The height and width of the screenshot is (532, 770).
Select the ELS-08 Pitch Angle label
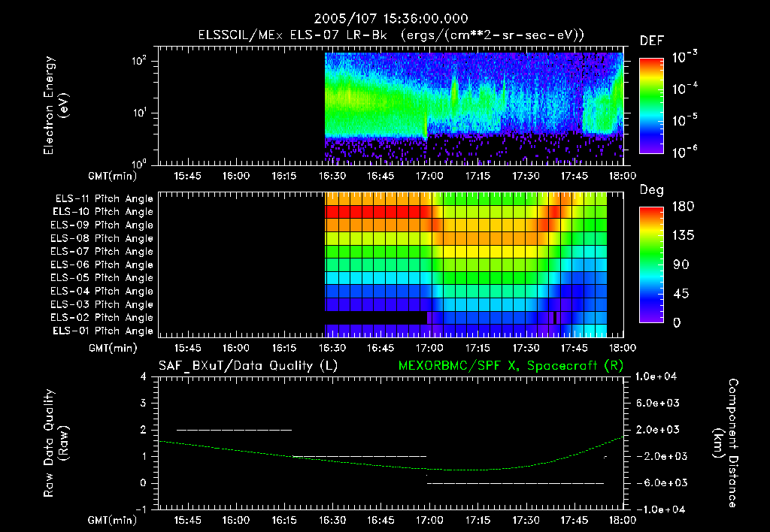coord(102,238)
